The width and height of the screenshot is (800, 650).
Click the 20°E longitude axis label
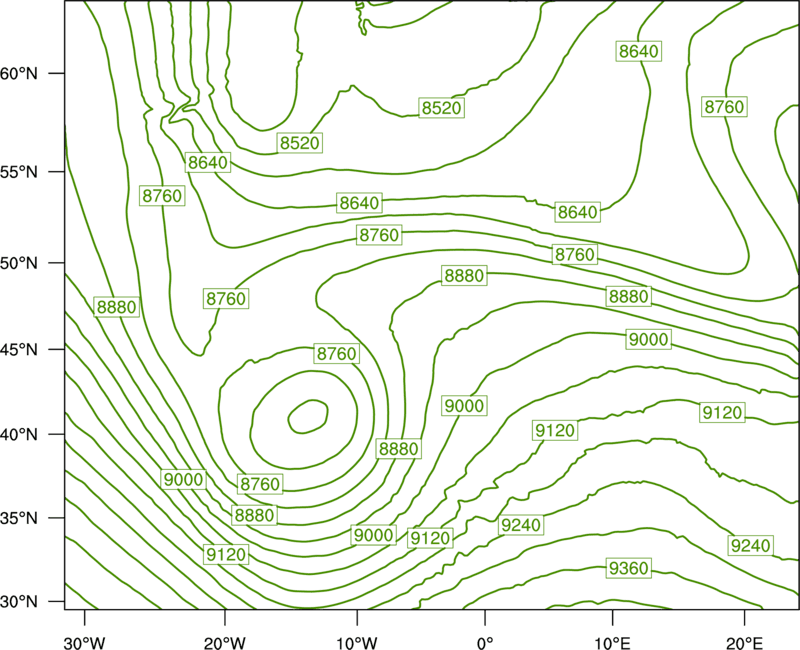[744, 643]
